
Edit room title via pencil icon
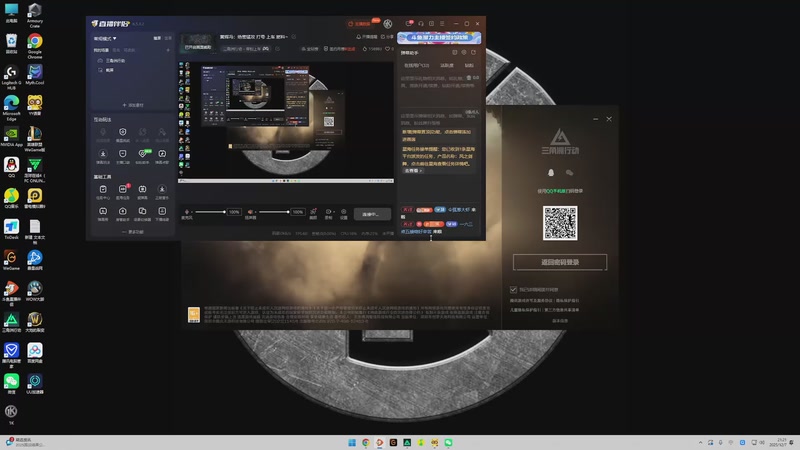(293, 37)
